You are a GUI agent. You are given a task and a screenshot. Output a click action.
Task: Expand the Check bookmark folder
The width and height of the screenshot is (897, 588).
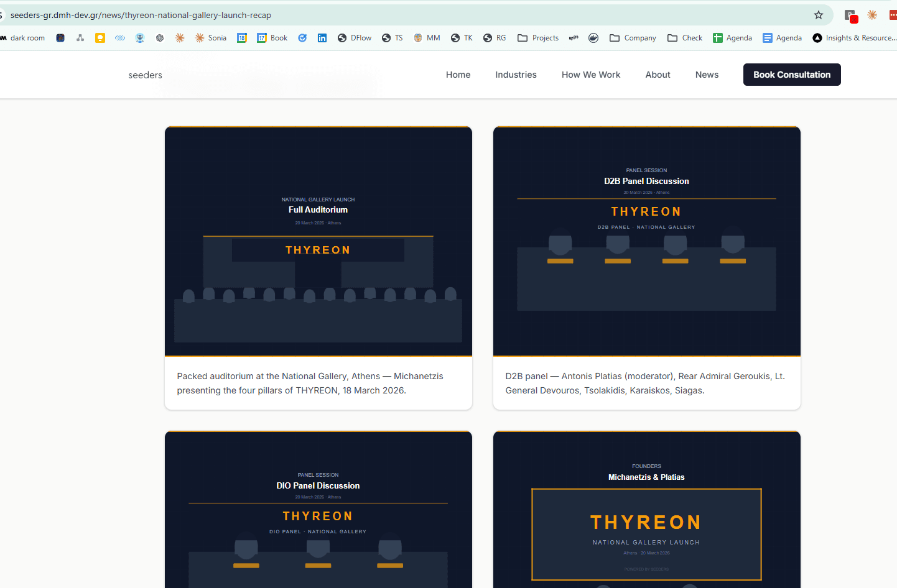(x=685, y=38)
